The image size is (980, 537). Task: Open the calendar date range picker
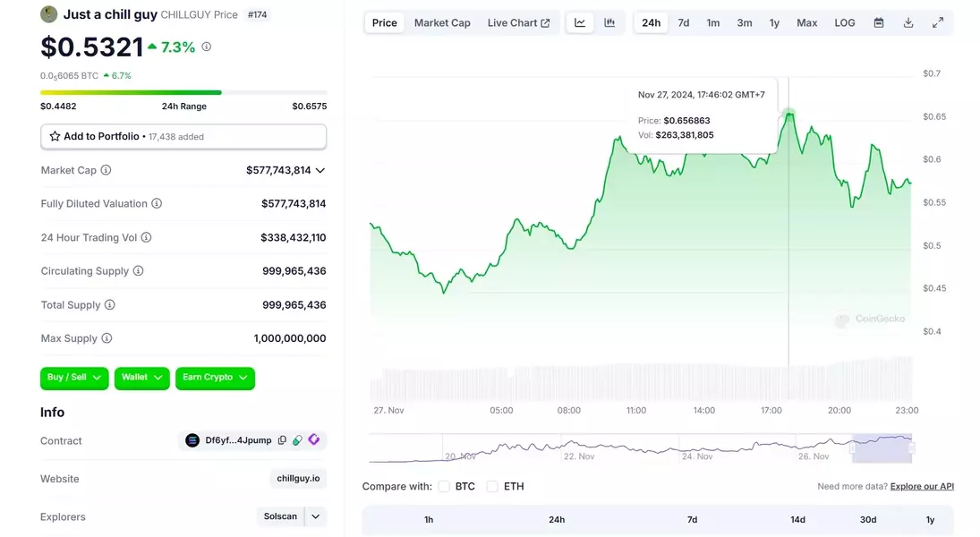coord(879,22)
